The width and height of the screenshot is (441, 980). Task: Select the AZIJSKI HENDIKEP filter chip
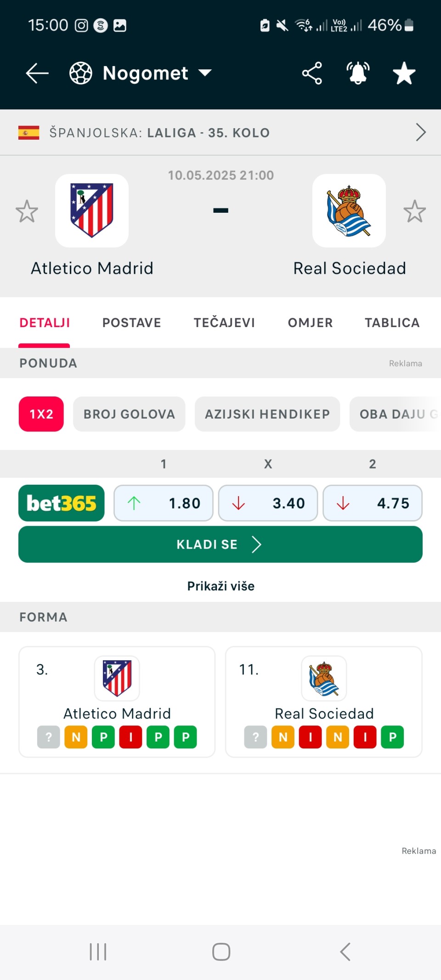point(267,414)
